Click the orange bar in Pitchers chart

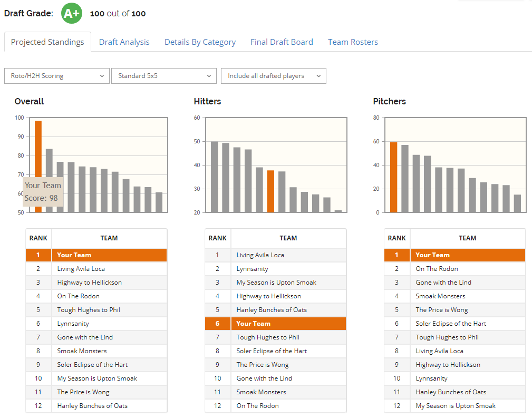[x=393, y=177]
